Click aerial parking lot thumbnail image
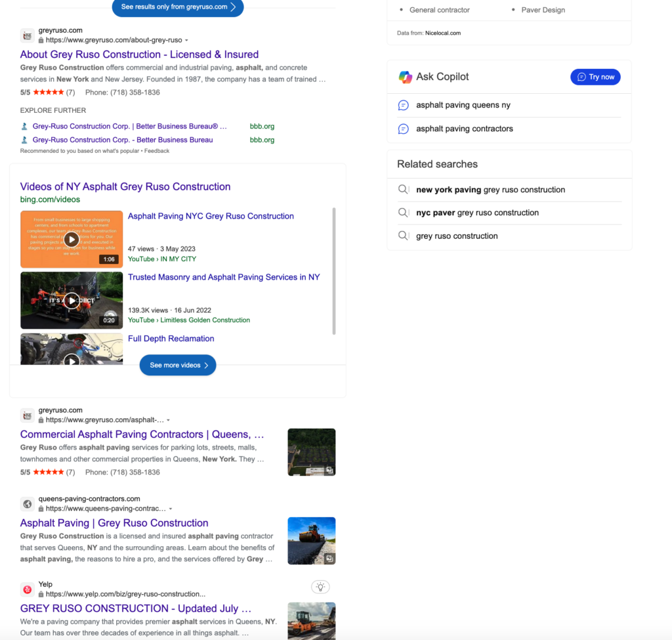This screenshot has height=640, width=672. 312,452
